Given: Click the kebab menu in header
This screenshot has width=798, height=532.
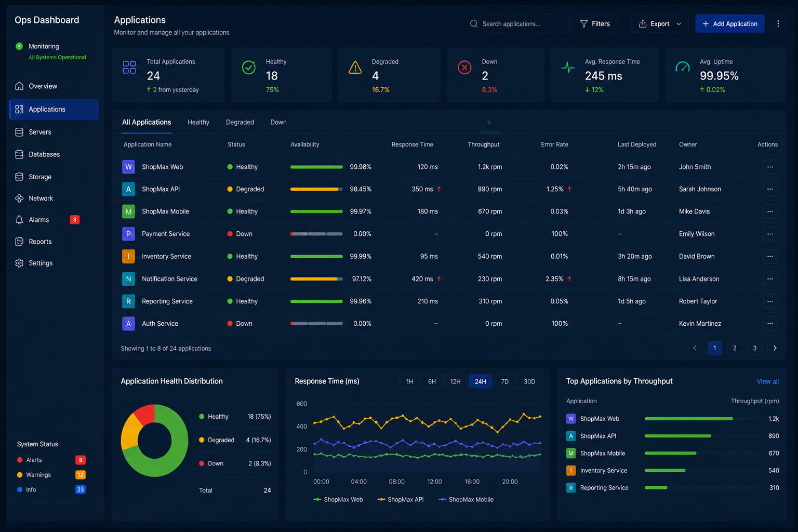Looking at the screenshot, I should [x=778, y=24].
